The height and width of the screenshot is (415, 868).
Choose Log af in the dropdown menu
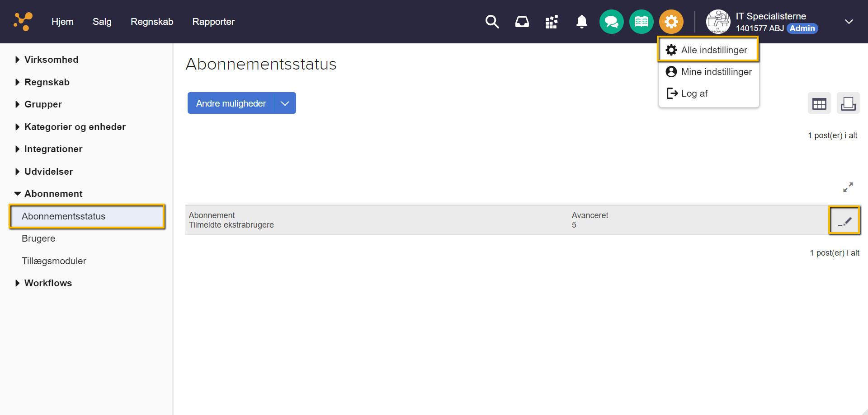pos(694,93)
